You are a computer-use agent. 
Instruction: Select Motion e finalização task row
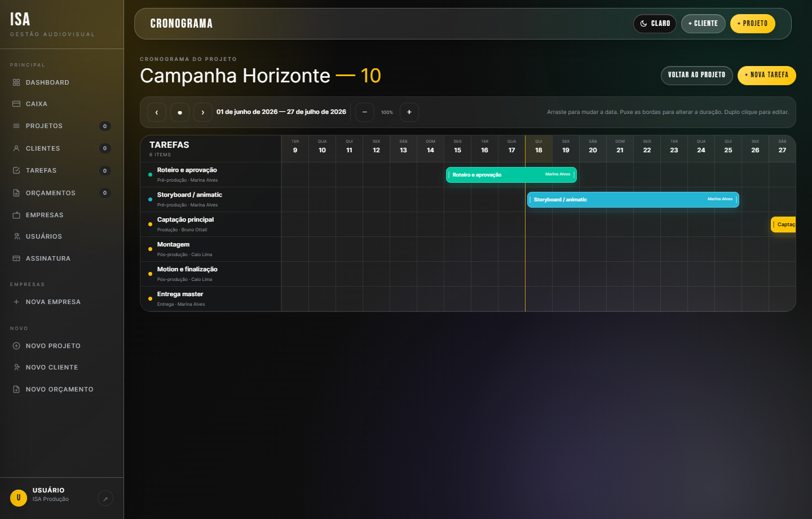[x=211, y=274]
